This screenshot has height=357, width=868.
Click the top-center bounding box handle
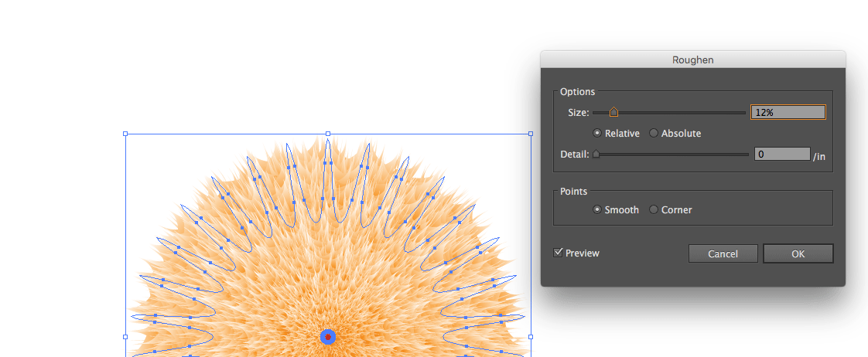[328, 134]
